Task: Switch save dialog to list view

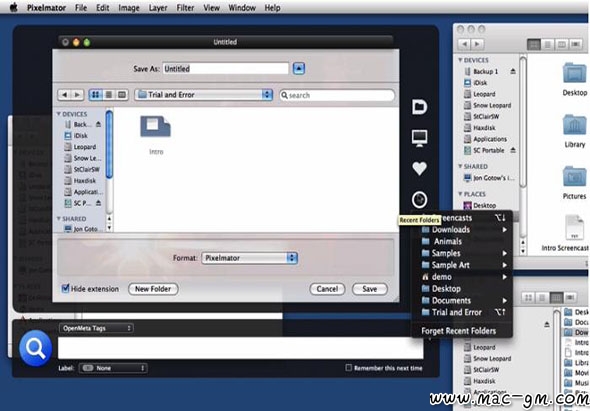Action: tap(109, 94)
